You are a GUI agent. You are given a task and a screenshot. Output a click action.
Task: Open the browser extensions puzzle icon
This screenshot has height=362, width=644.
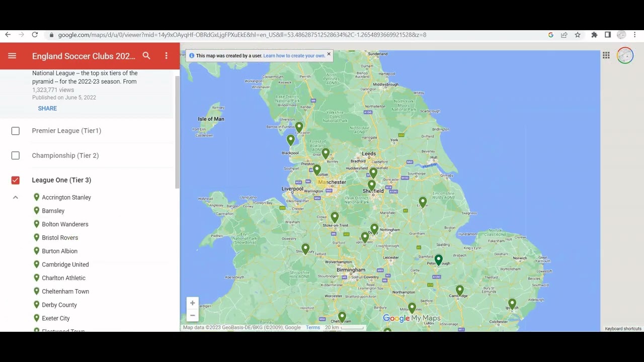pyautogui.click(x=594, y=35)
